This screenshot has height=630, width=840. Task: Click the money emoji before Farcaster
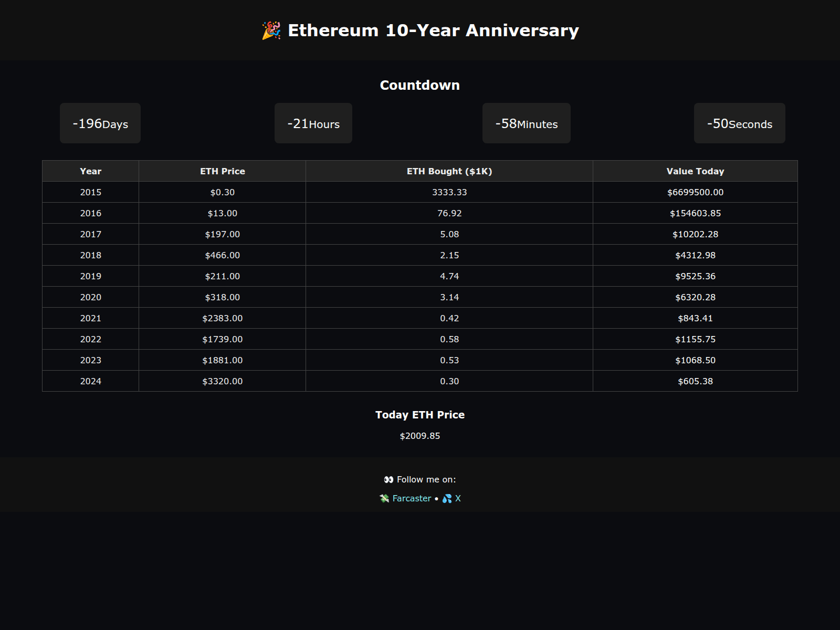pos(384,498)
